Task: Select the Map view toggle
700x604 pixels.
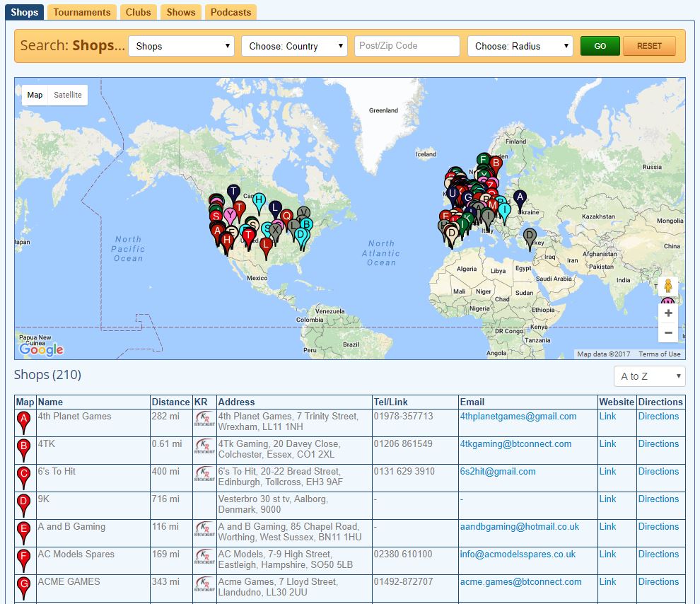Action: tap(35, 95)
